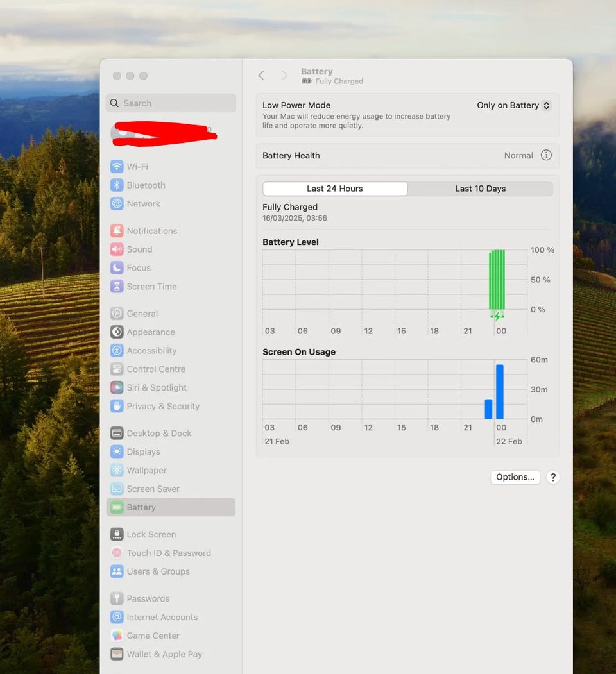The height and width of the screenshot is (674, 616).
Task: Click the 'Screen On Usage' chart title
Action: click(299, 351)
